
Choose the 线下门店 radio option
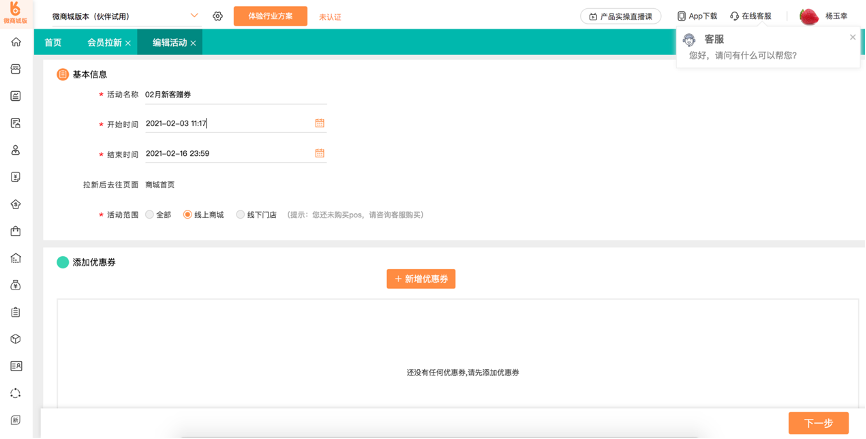click(240, 214)
